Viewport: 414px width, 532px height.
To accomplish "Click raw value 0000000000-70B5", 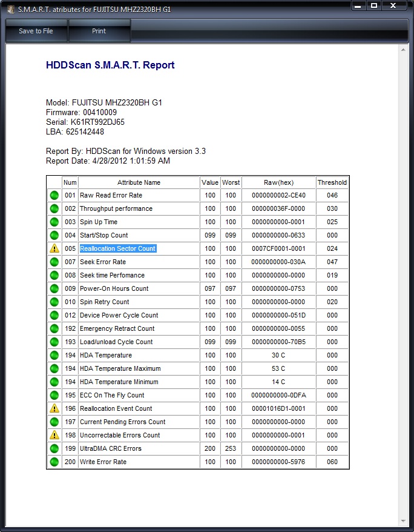I will pos(278,342).
